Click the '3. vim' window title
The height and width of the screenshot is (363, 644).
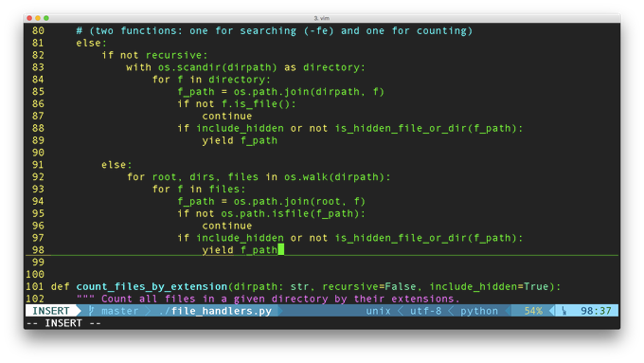[322, 18]
